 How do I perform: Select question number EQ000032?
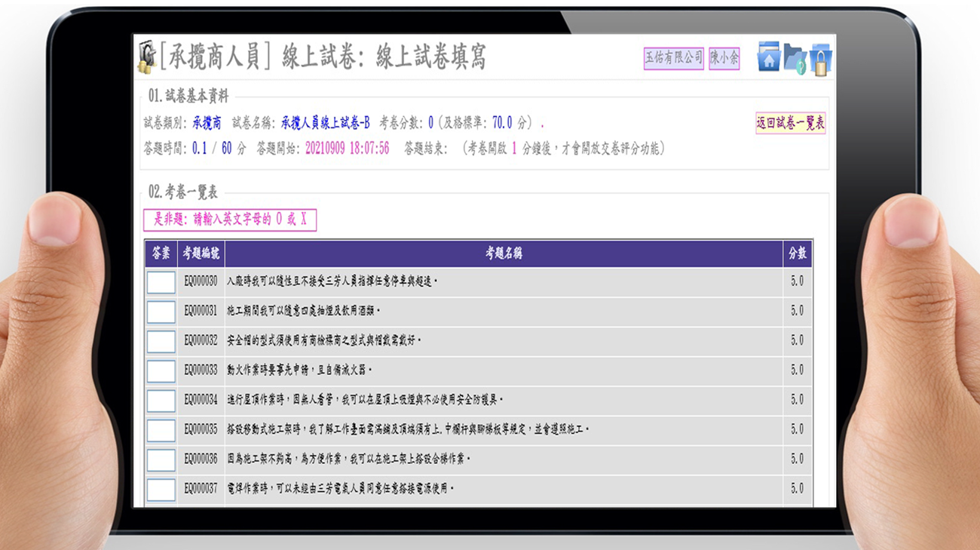[201, 341]
